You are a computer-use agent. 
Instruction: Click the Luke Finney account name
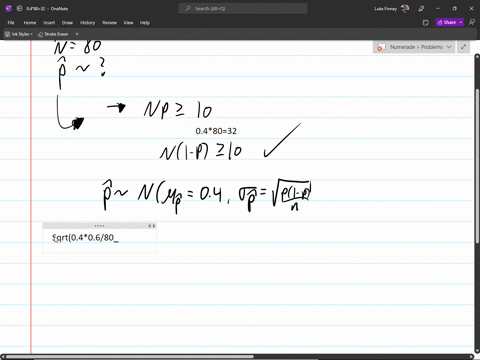pos(385,9)
